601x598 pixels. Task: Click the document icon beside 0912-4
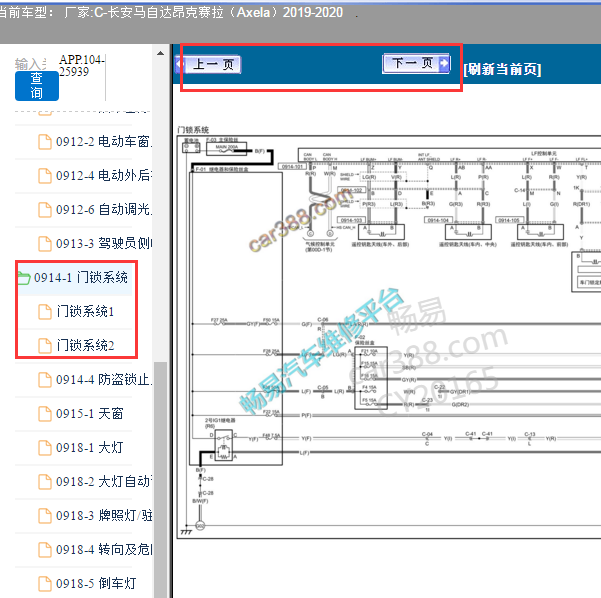(45, 176)
